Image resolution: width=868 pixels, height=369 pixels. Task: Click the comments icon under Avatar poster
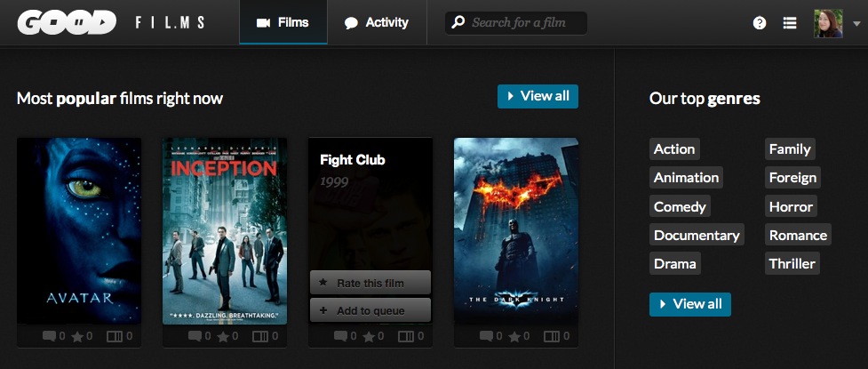click(x=49, y=337)
